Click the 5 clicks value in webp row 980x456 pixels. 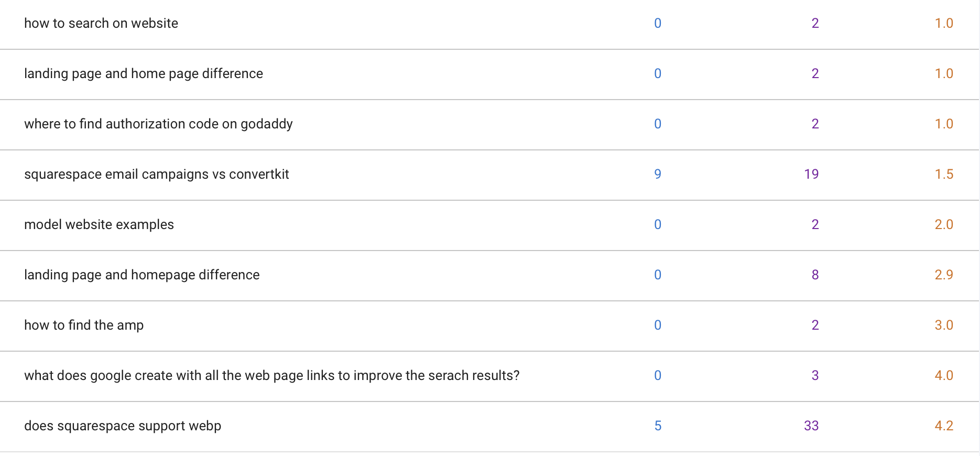point(658,426)
